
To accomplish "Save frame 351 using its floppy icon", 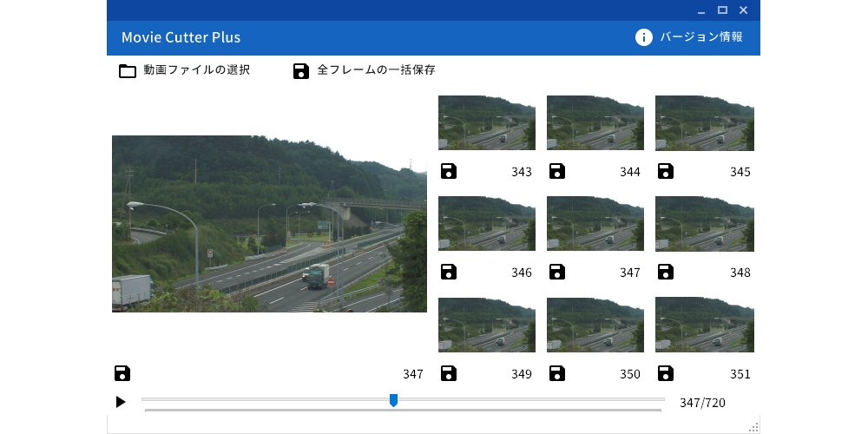I will click(666, 373).
